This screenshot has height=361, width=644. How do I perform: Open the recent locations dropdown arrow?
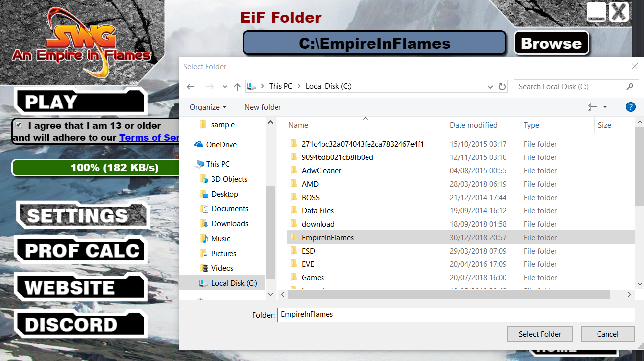click(225, 87)
